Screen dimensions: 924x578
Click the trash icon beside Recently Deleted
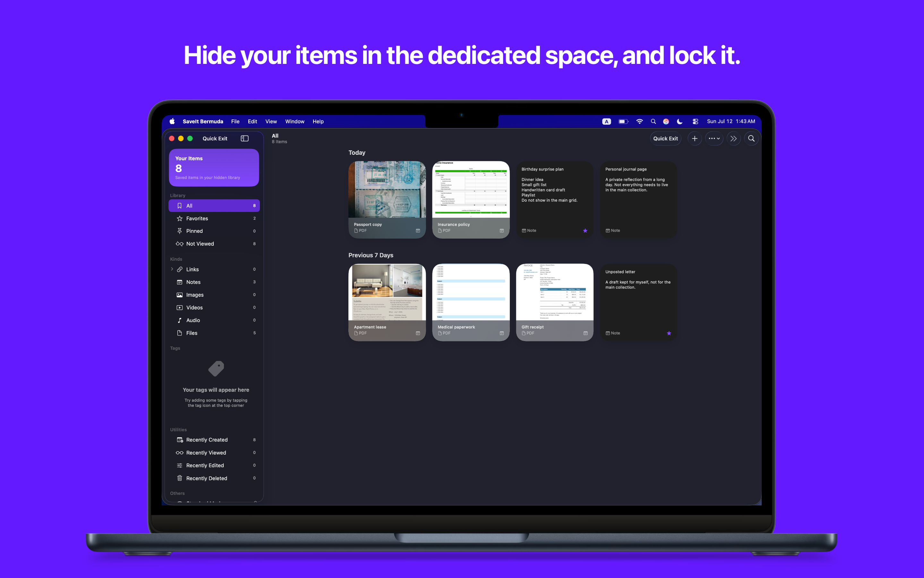(x=179, y=478)
